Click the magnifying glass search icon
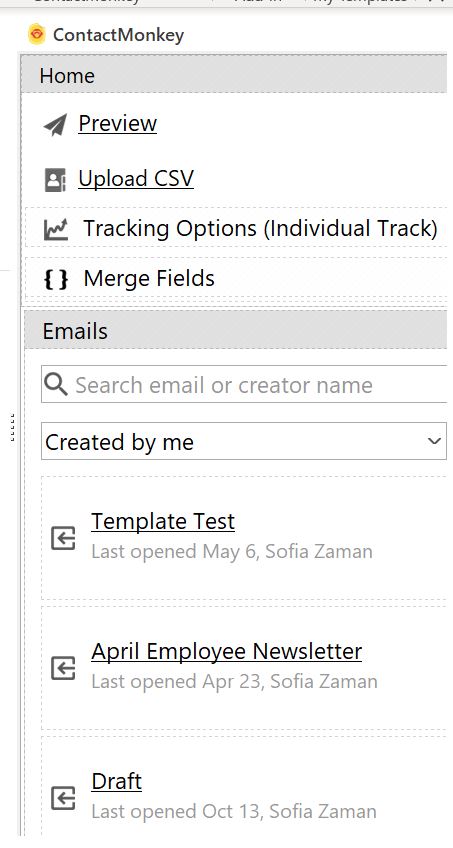The width and height of the screenshot is (453, 848). (56, 385)
